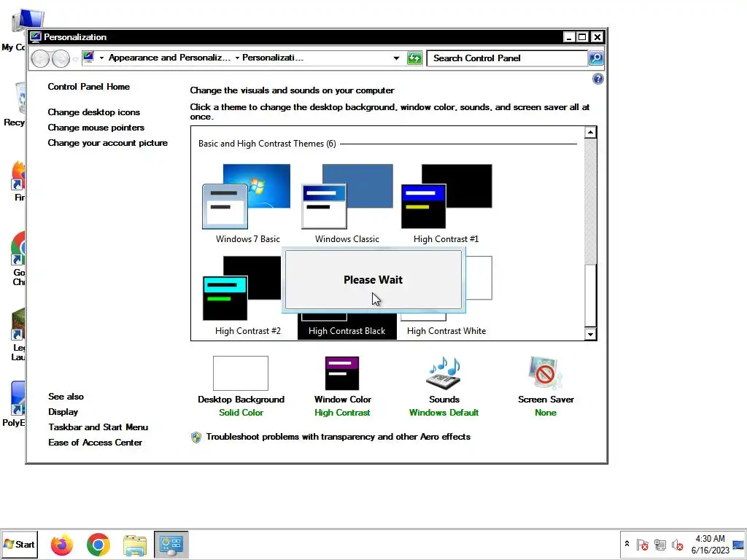The image size is (747, 560).
Task: Click the muted volume tray icon
Action: (x=677, y=544)
